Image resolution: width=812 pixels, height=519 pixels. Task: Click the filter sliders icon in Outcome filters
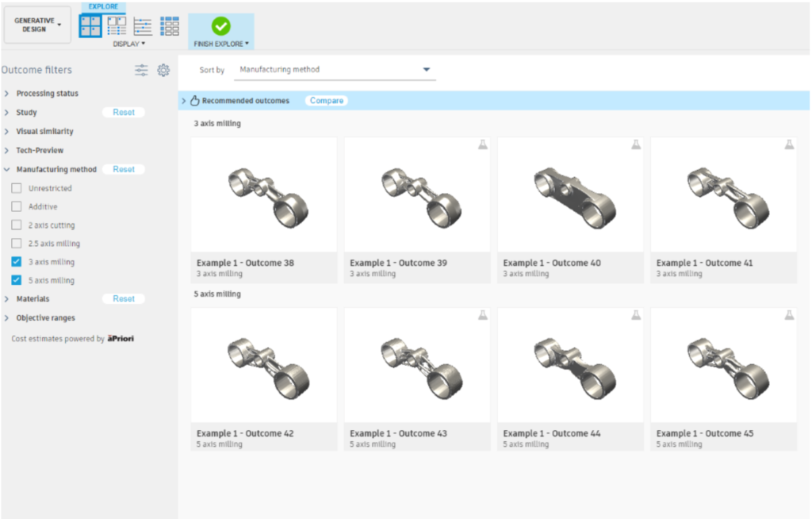pyautogui.click(x=141, y=70)
